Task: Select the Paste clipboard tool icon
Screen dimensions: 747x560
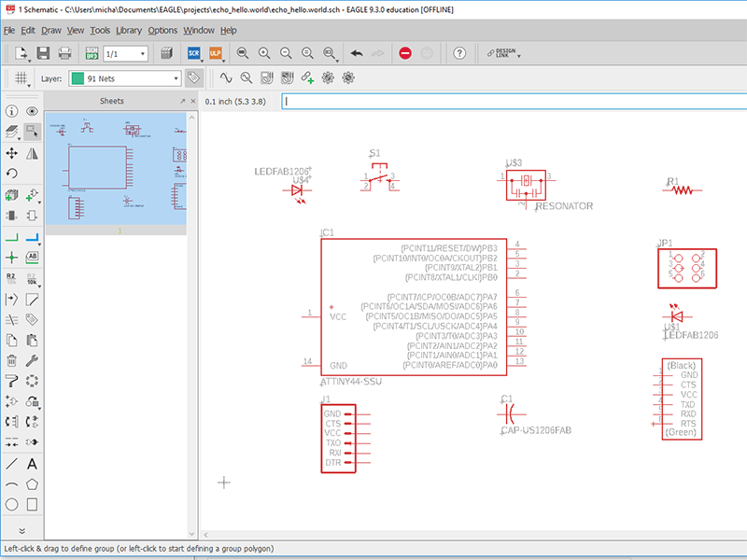Action: pos(32,340)
